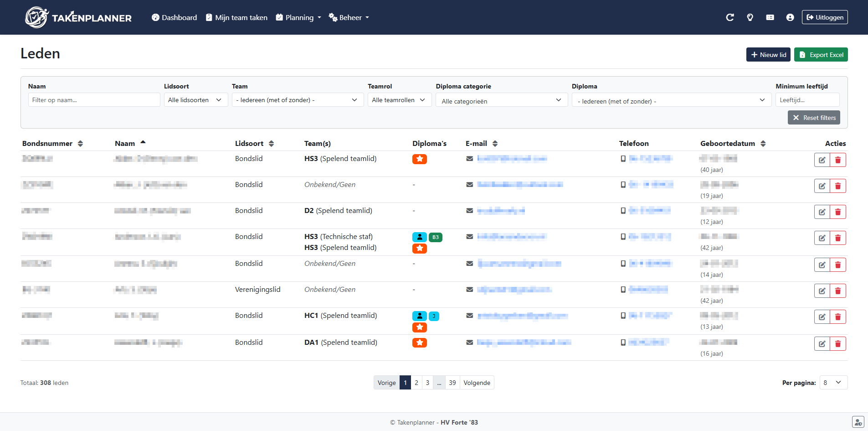Screen dimensions: 868x431
Task: Click the orange star diploma badge for DA1 member
Action: click(x=419, y=343)
